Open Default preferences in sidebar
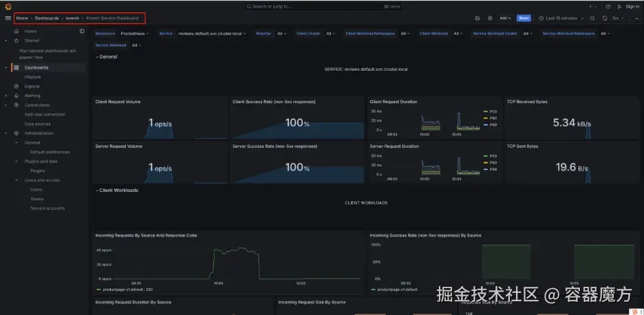Viewport: 644px width, 315px height. click(x=50, y=152)
